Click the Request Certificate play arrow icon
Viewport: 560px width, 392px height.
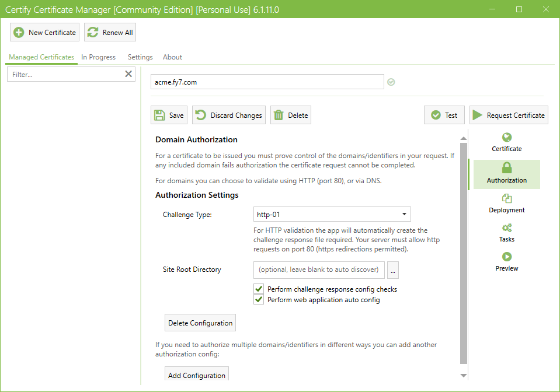pyautogui.click(x=478, y=115)
